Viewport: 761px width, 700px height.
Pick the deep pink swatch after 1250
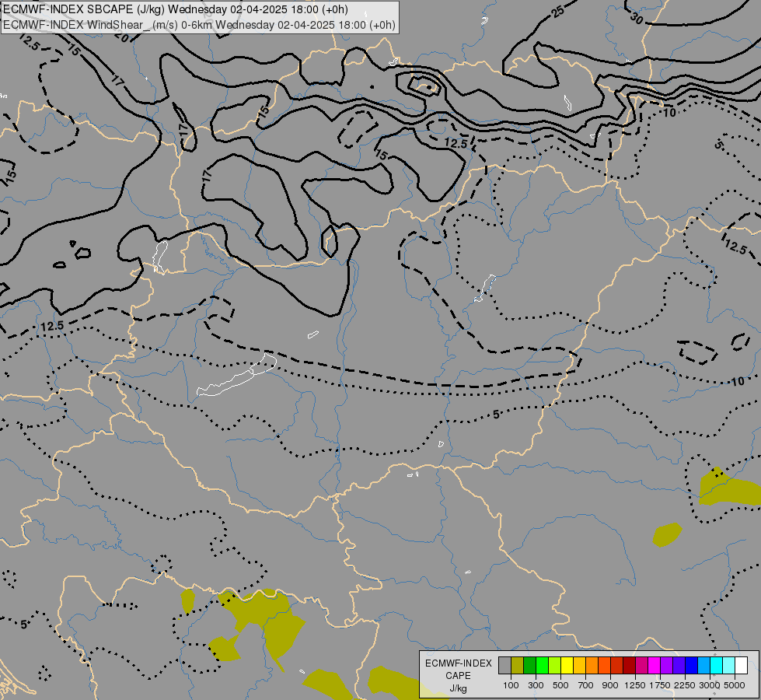coord(641,665)
